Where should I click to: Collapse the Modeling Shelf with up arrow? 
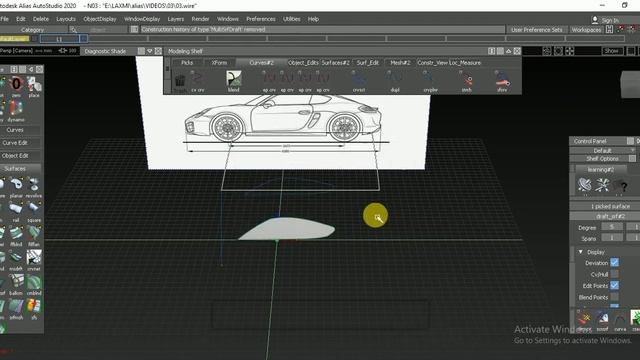(x=509, y=51)
